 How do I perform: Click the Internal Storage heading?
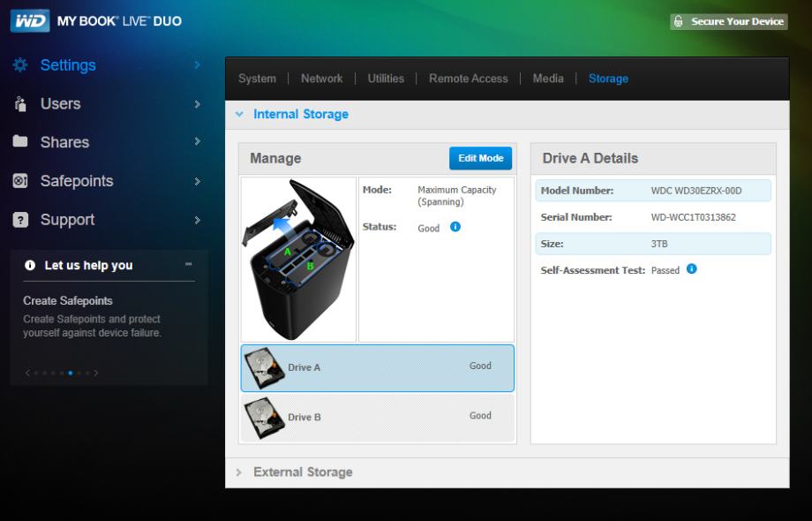click(x=301, y=114)
